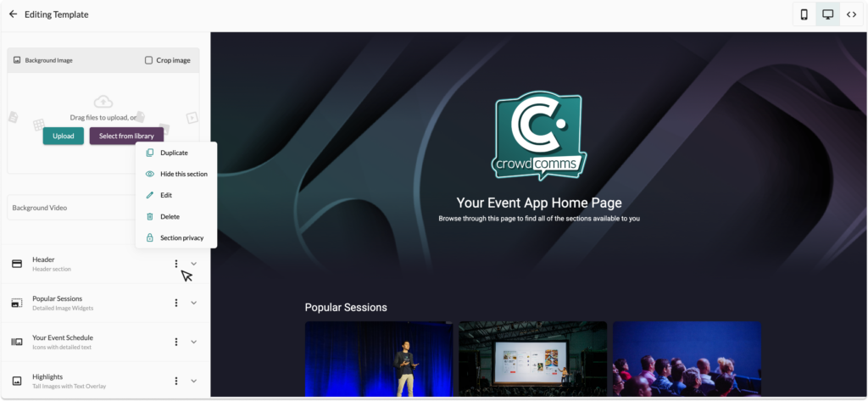868x401 pixels.
Task: Open Your Event Schedule three-dot menu
Action: (176, 342)
